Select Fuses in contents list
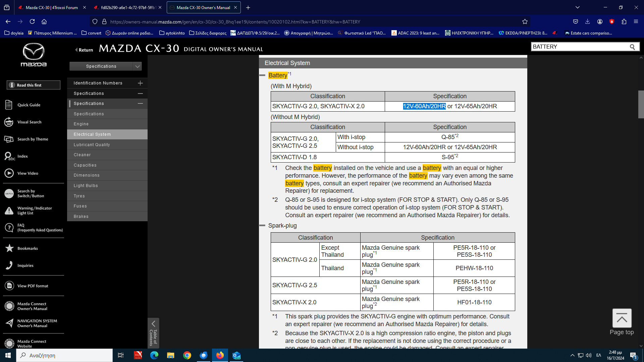Screen dimensions: 644x362 [x=107, y=206]
